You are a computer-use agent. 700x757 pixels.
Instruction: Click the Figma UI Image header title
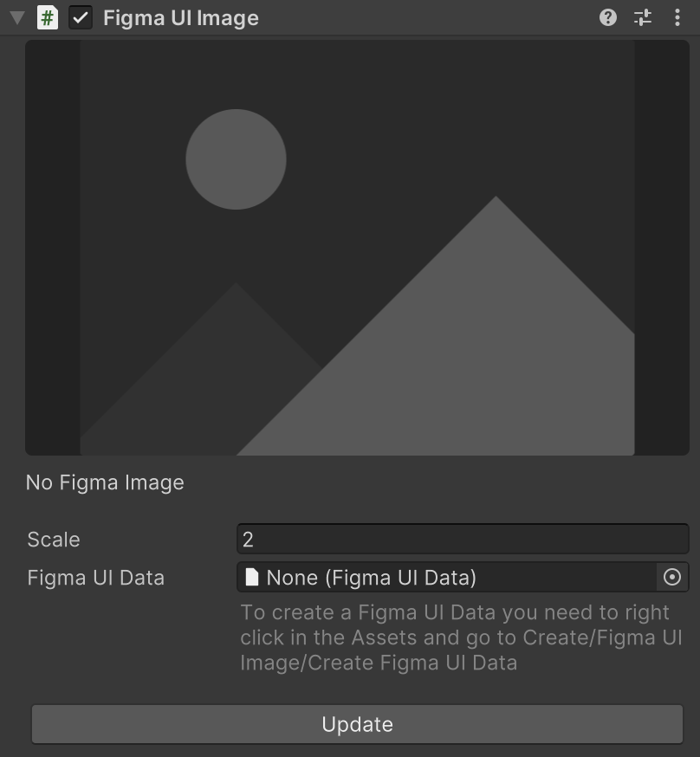pyautogui.click(x=179, y=17)
